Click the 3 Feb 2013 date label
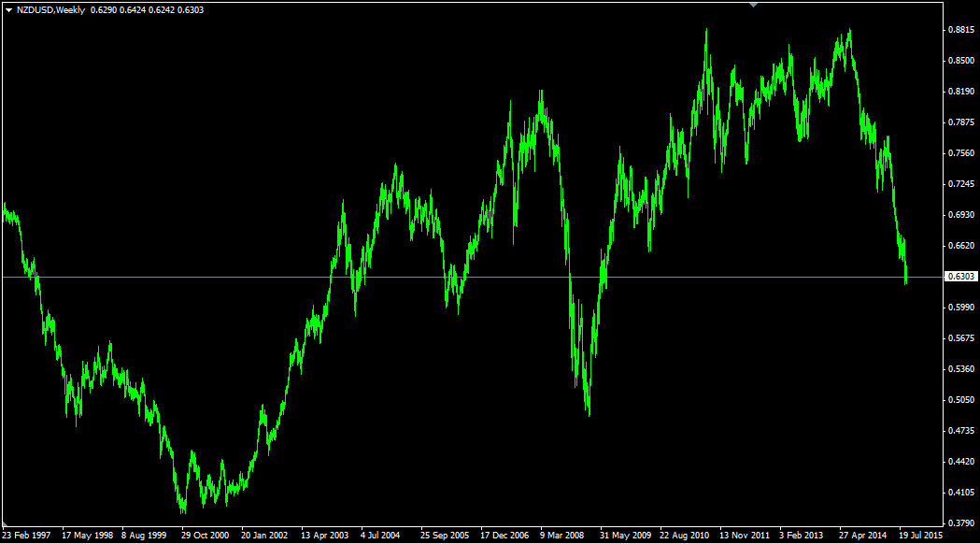This screenshot has width=980, height=544. [x=801, y=536]
